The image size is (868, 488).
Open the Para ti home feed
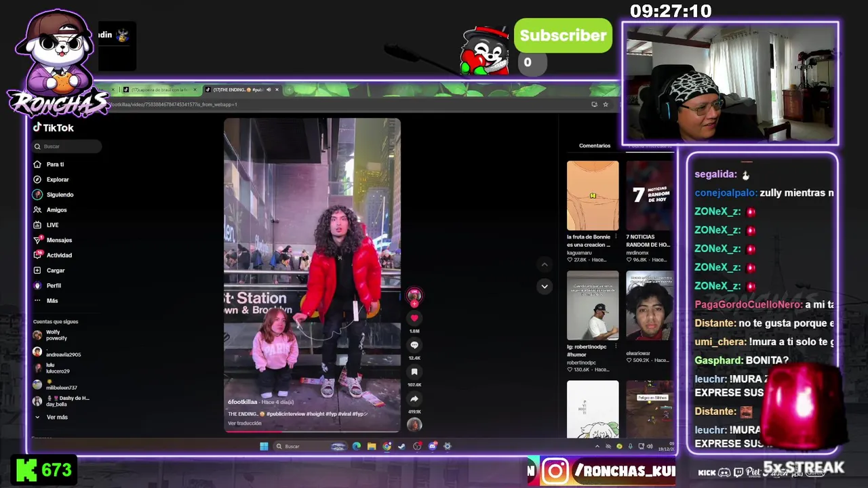49,165
